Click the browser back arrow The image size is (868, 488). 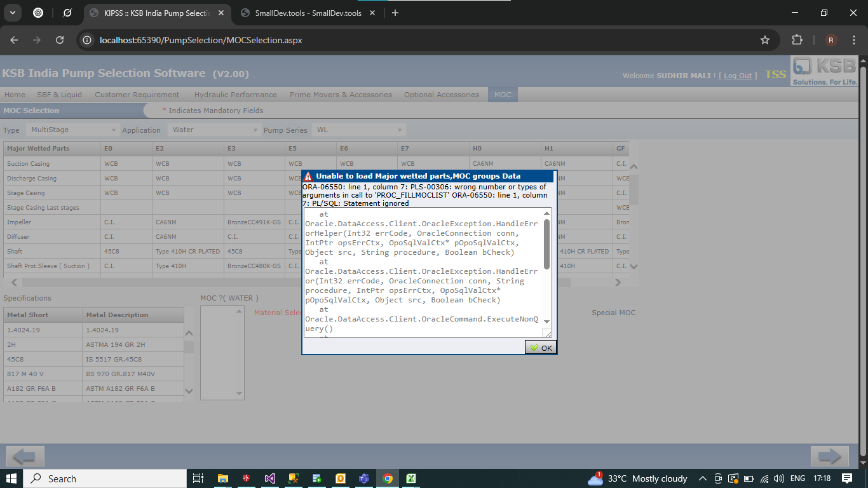[15, 40]
